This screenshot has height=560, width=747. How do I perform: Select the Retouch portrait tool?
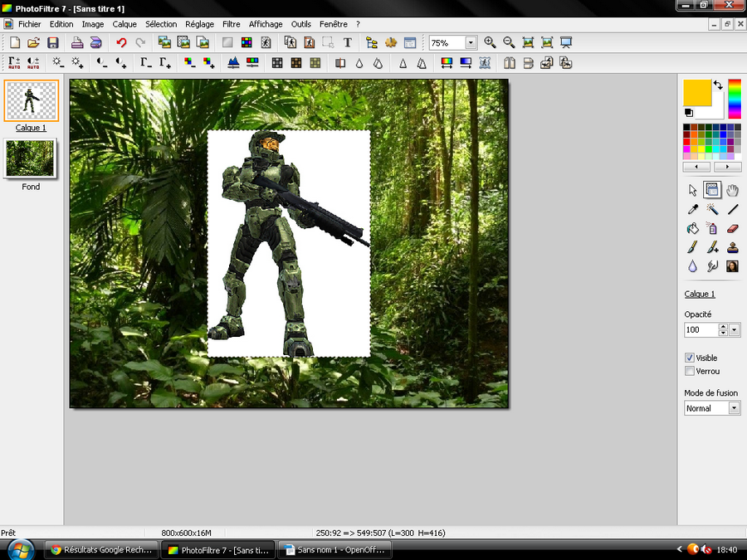732,266
